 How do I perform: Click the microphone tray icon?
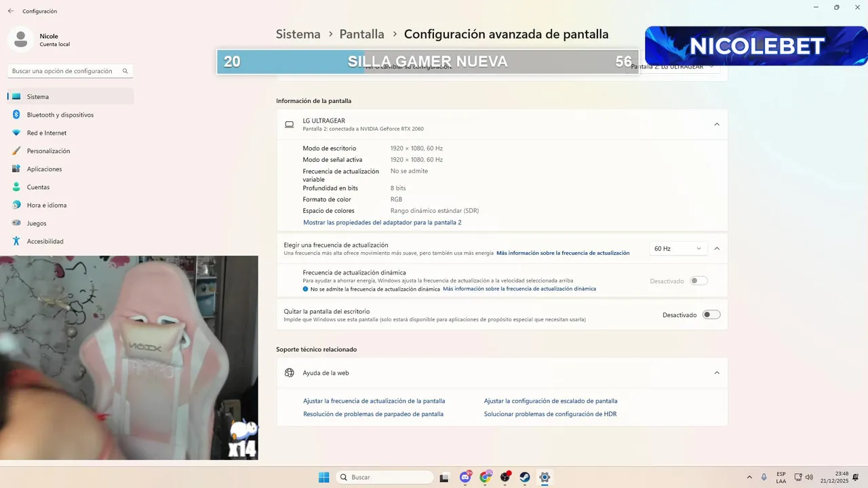pyautogui.click(x=764, y=477)
